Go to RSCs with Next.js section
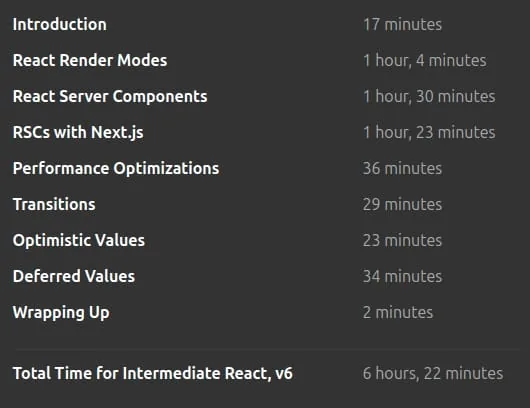Viewport: 530px width, 408px height. pos(78,132)
